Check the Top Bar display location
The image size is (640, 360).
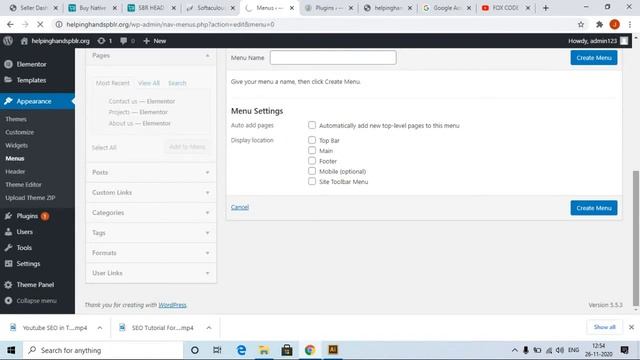click(312, 140)
